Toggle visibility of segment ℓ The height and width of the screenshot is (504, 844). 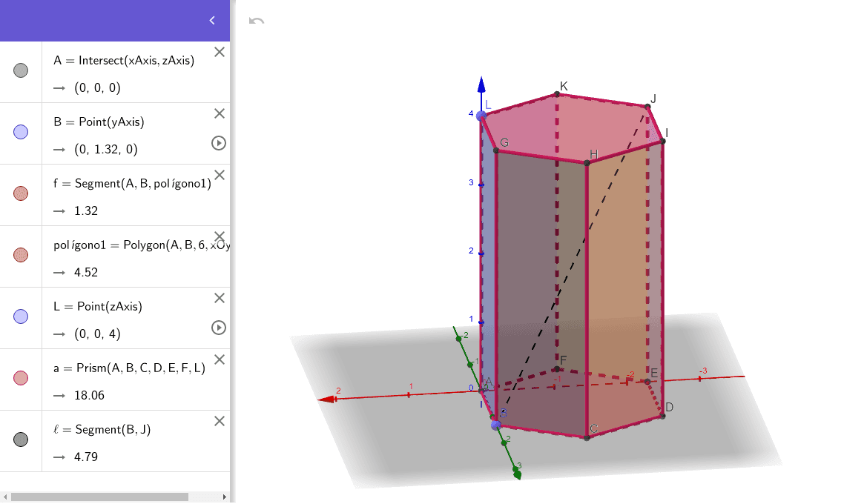21,440
